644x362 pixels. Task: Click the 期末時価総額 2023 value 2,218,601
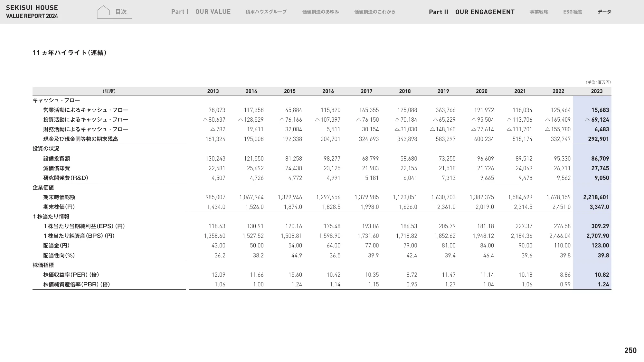click(x=596, y=197)
